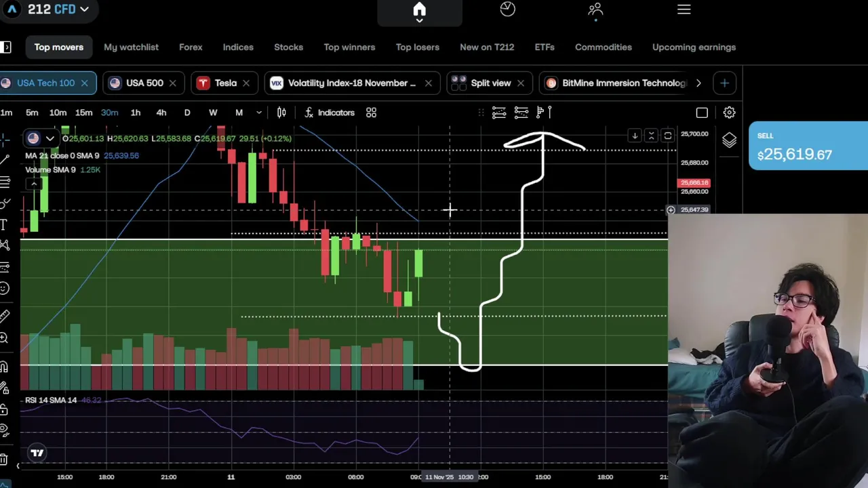The height and width of the screenshot is (488, 868).
Task: Close the Volatility Index chart tab
Action: click(x=428, y=83)
